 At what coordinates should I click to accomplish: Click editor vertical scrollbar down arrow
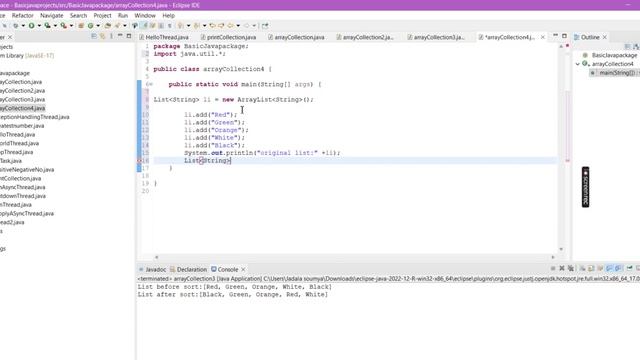pos(561,249)
